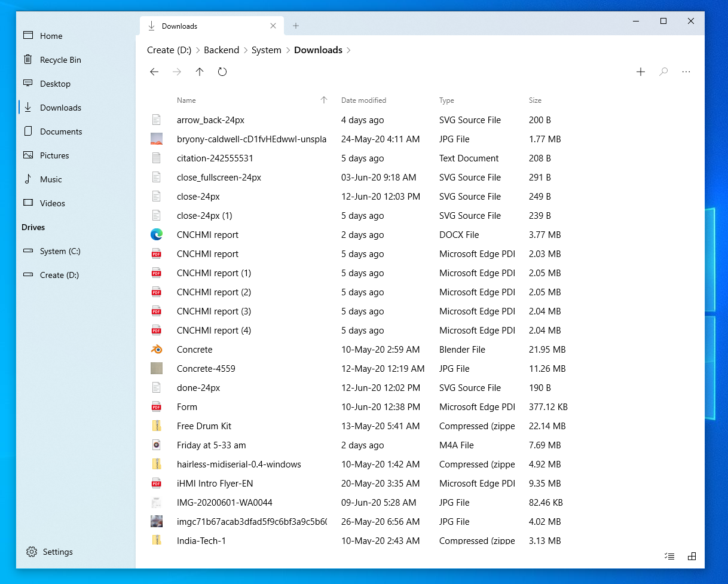The height and width of the screenshot is (584, 728).
Task: Click the M4A File type cell
Action: (x=457, y=445)
